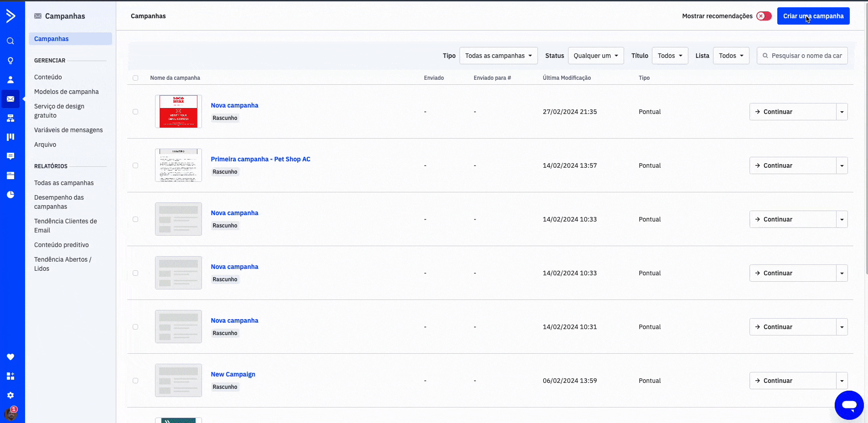Open Desempenho das campanhas report
The height and width of the screenshot is (423, 868).
(59, 202)
